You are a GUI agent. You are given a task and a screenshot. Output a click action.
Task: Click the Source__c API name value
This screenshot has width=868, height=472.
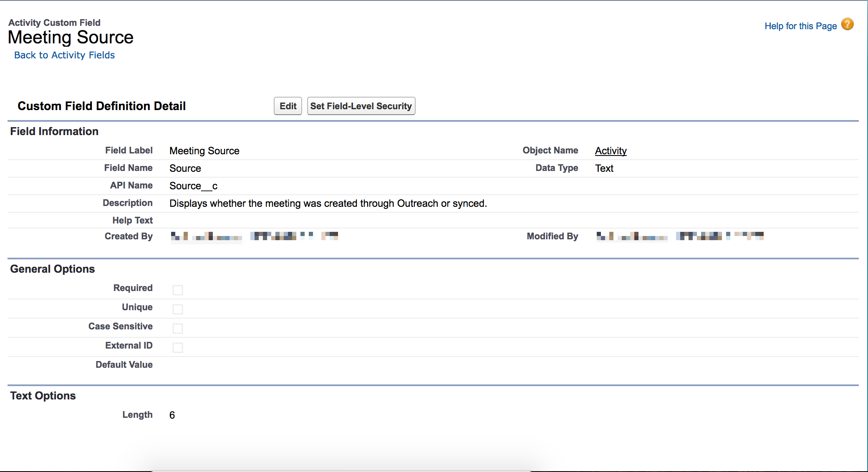(193, 186)
